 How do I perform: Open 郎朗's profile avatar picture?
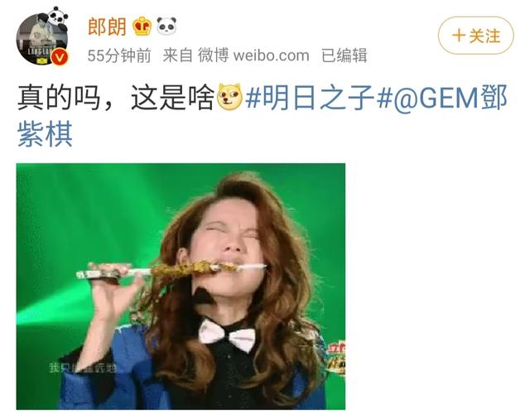[41, 39]
